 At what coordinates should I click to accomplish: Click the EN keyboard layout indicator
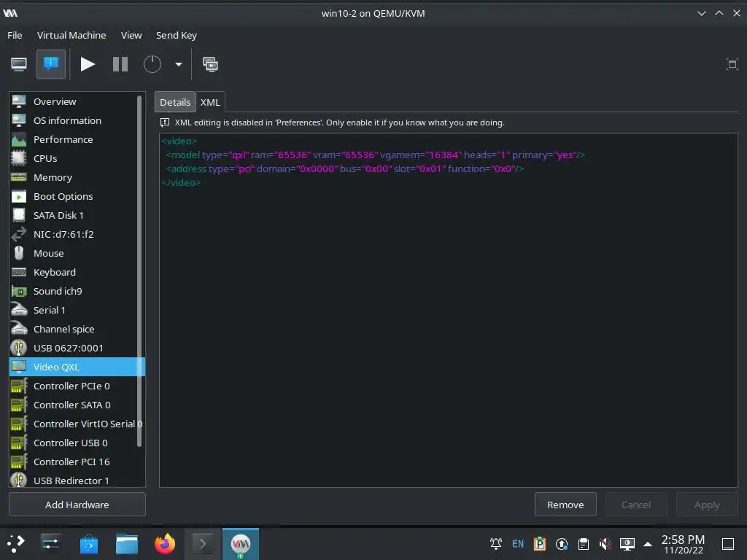[517, 543]
